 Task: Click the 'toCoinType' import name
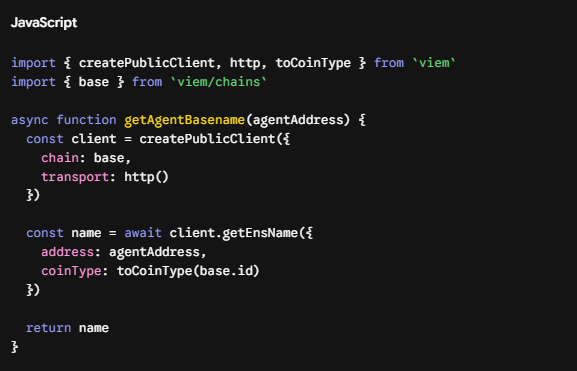313,63
